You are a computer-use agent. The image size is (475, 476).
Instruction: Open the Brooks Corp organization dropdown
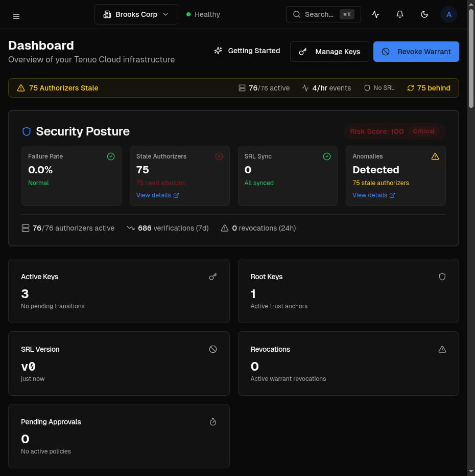136,14
